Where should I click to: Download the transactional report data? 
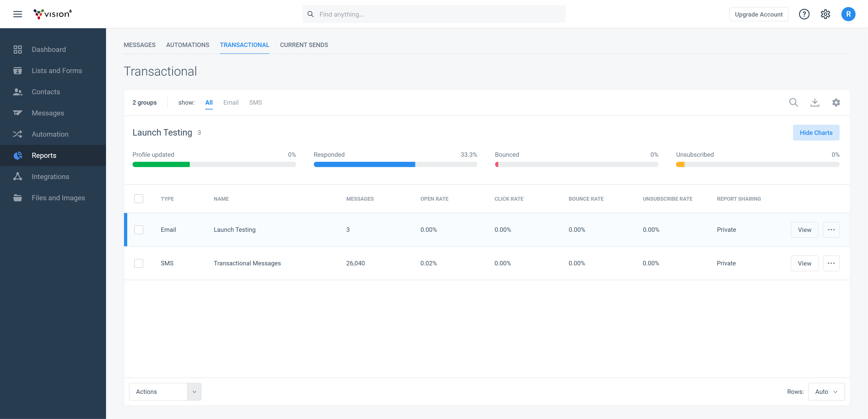pos(815,102)
